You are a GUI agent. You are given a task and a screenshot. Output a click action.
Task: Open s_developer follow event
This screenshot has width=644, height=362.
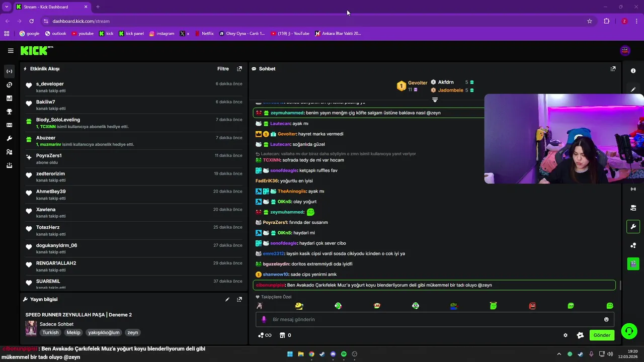134,87
